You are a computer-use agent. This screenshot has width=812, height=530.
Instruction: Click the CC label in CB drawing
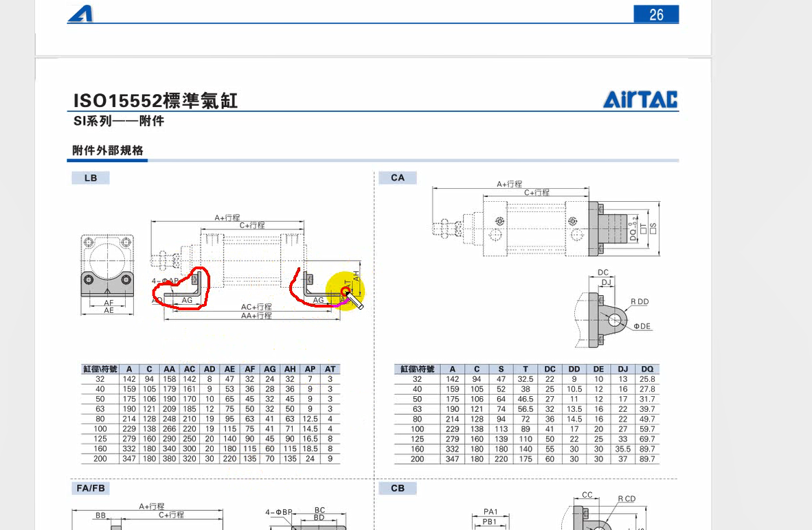point(587,495)
